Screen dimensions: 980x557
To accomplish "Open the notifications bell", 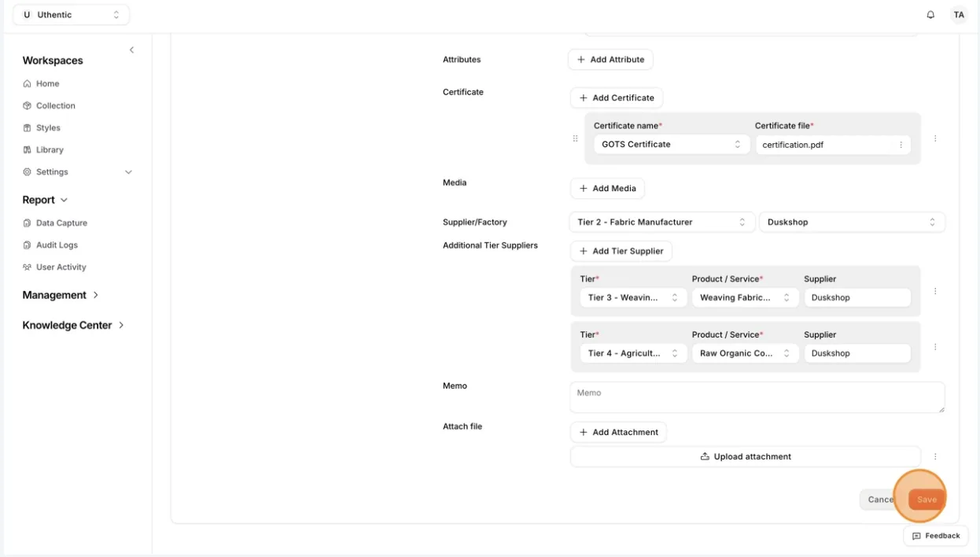I will (930, 15).
